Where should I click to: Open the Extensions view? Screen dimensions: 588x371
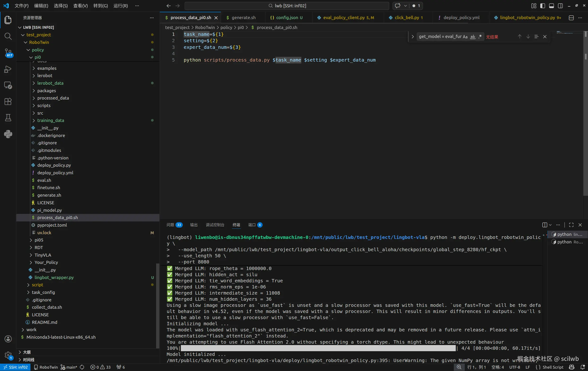(8, 101)
